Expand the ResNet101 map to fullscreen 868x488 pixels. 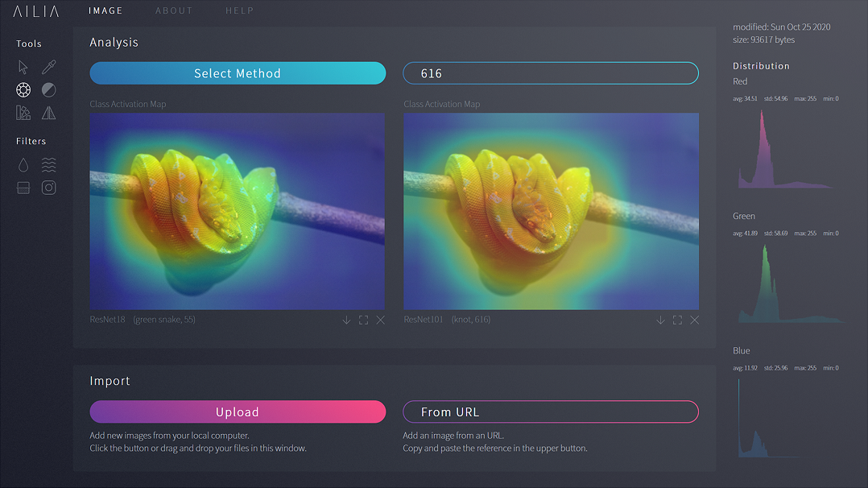click(x=677, y=321)
